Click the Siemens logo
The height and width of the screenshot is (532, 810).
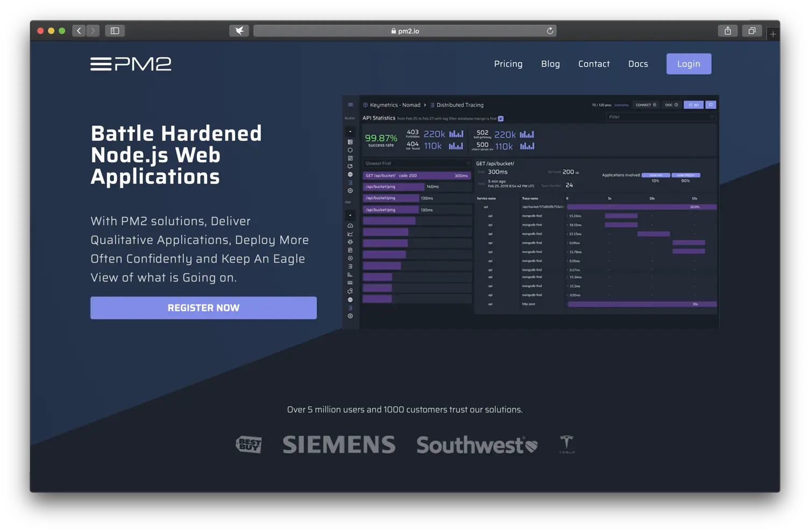click(339, 444)
